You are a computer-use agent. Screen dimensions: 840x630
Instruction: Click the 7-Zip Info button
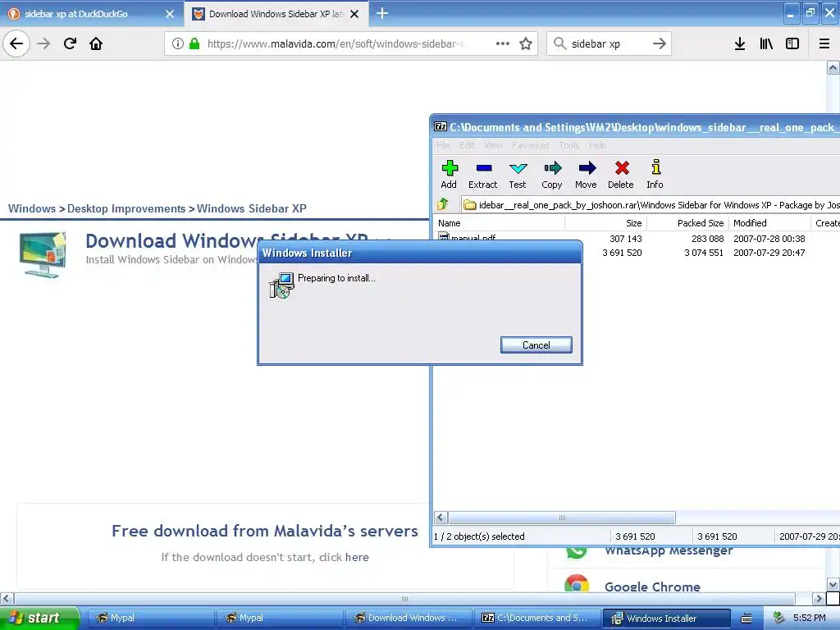(x=655, y=175)
